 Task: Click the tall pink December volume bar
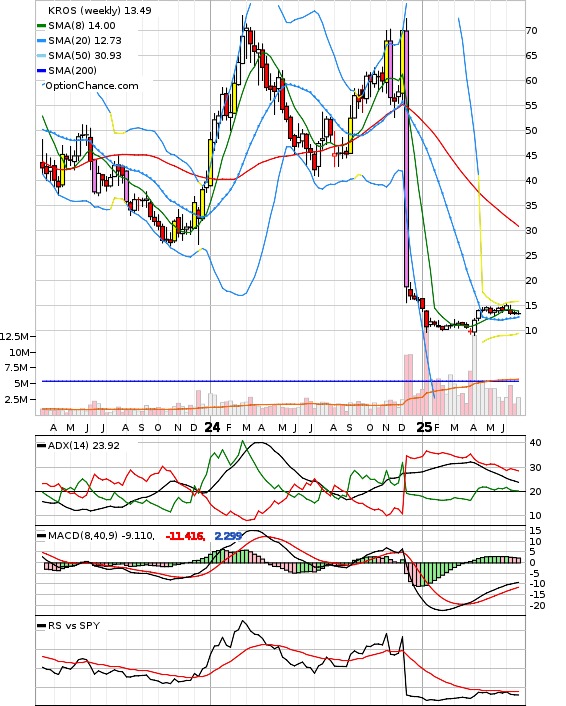[x=408, y=385]
